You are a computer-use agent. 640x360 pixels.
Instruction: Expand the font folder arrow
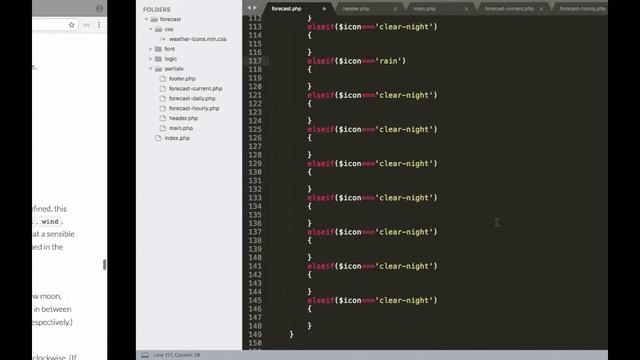(151, 49)
